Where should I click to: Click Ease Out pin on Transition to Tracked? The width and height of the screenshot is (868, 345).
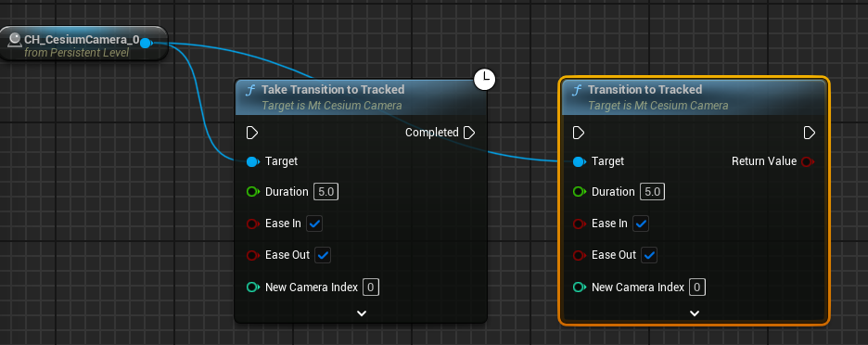click(580, 255)
